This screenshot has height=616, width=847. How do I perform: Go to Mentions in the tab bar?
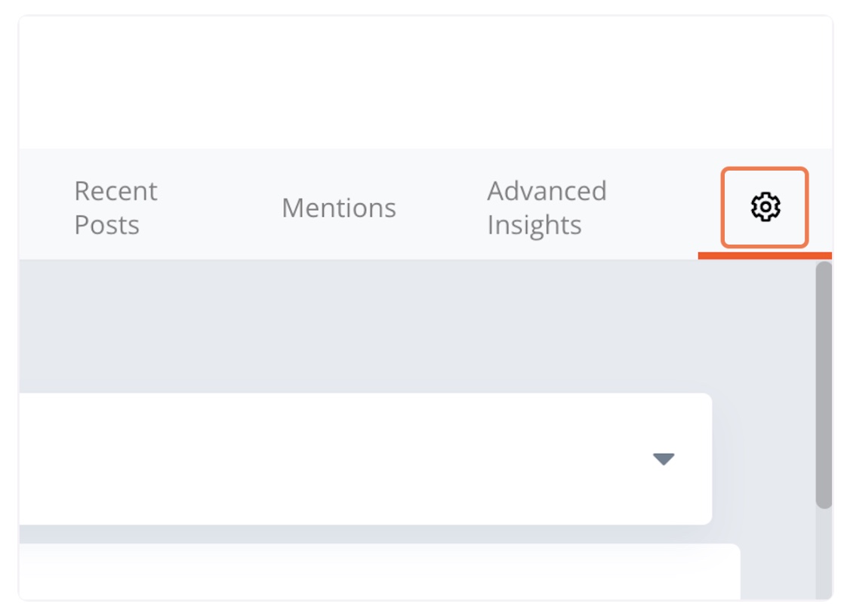(339, 208)
